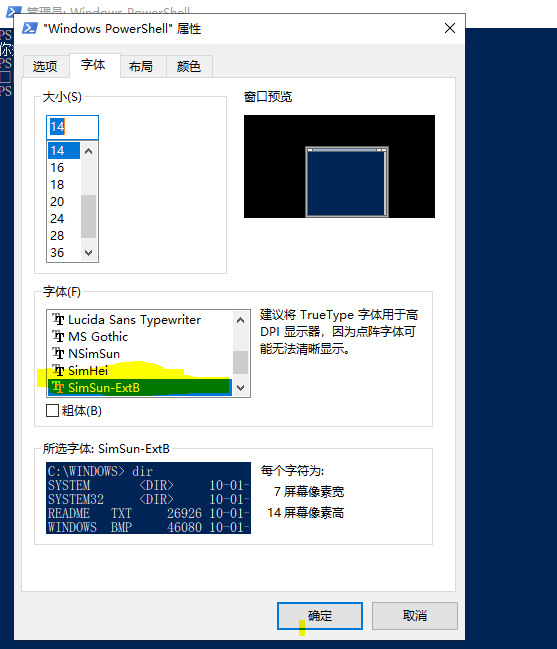
Task: Choose the Lucida Sans Typewriter font
Action: 140,320
